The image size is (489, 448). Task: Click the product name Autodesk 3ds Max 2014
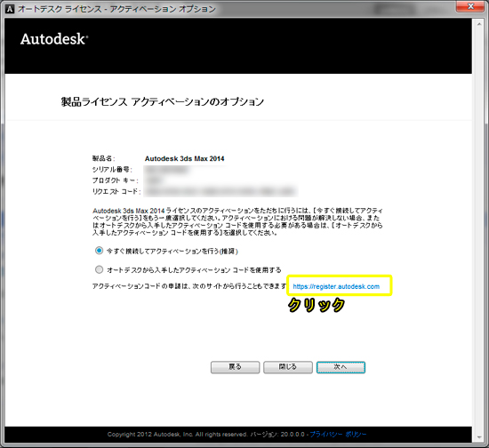pos(184,158)
